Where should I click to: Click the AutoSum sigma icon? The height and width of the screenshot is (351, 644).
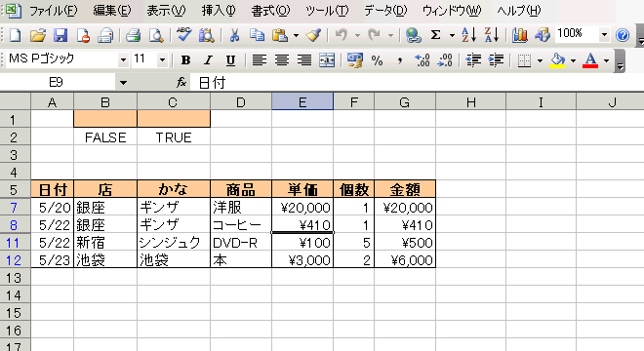[435, 35]
